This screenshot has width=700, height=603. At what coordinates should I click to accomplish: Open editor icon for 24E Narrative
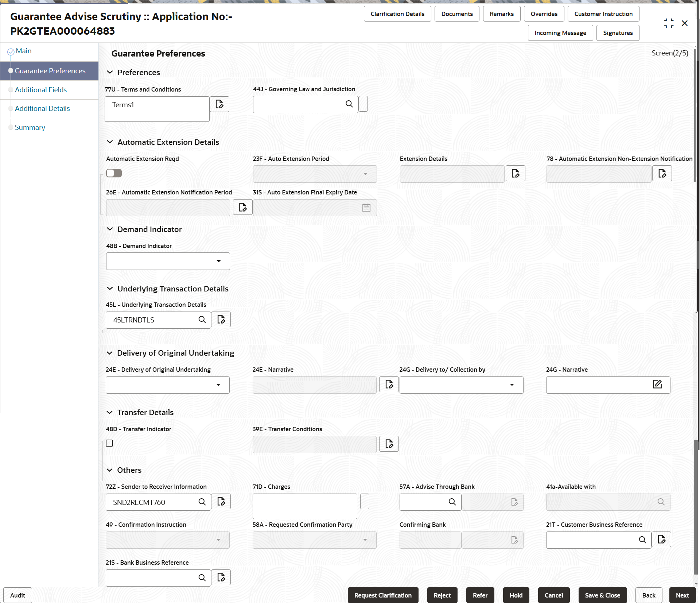[x=389, y=384]
